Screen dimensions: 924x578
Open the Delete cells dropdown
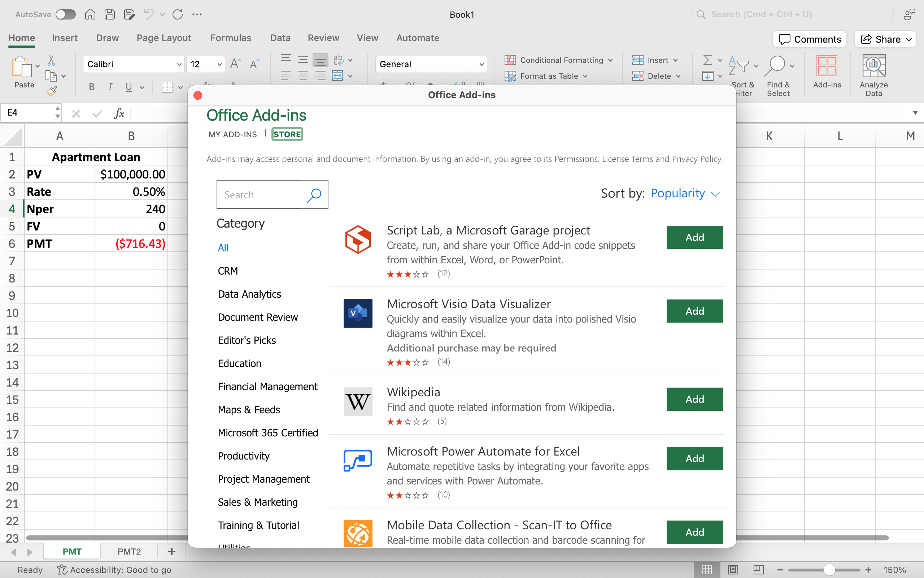click(656, 76)
